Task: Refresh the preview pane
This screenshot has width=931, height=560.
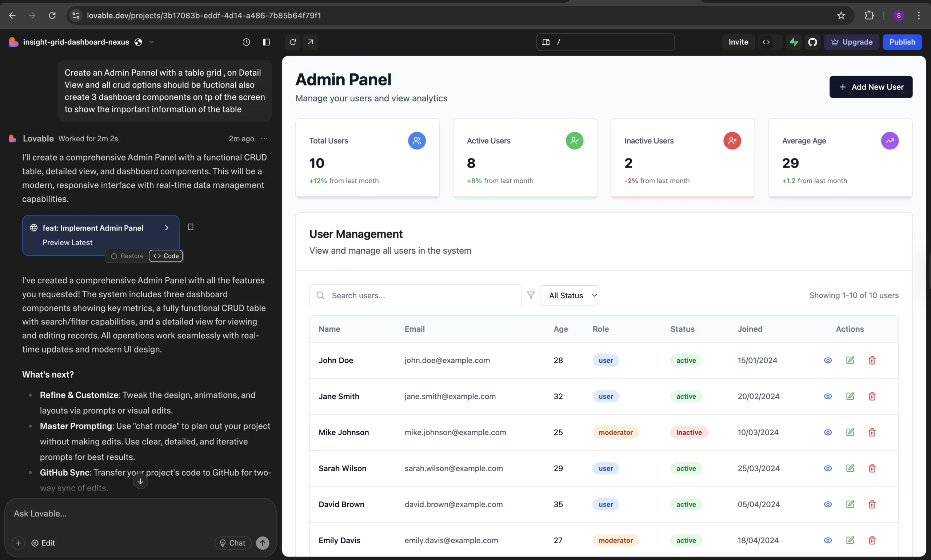Action: 293,42
